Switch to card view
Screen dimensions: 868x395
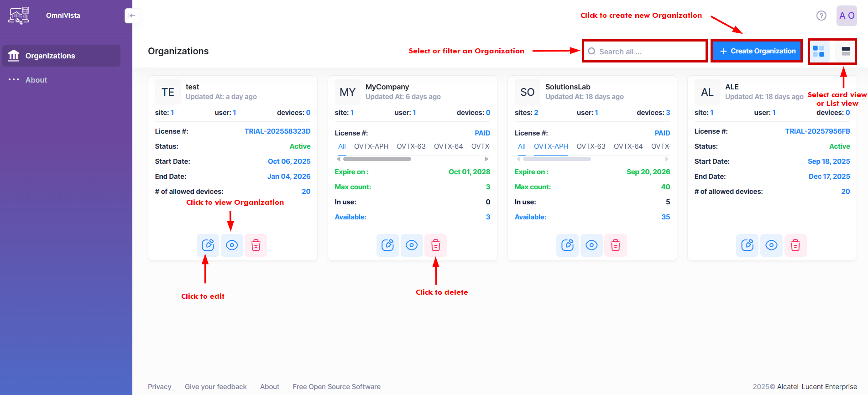(x=819, y=51)
